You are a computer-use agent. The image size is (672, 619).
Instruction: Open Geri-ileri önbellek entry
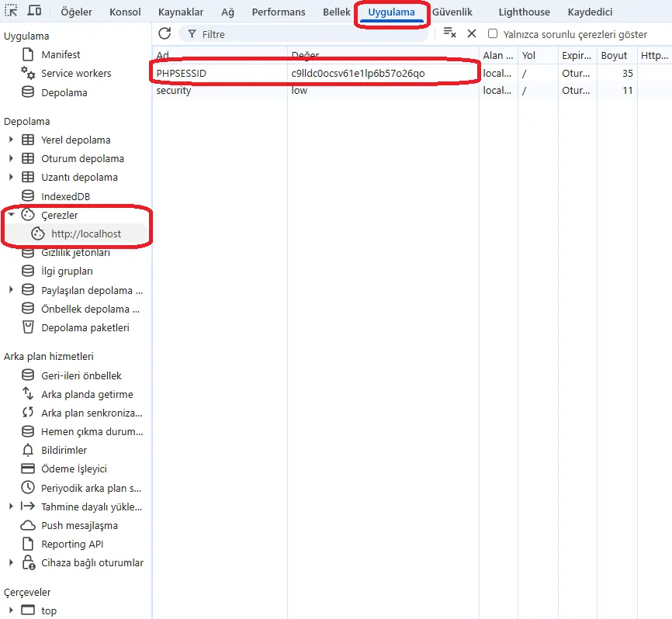[x=81, y=376]
